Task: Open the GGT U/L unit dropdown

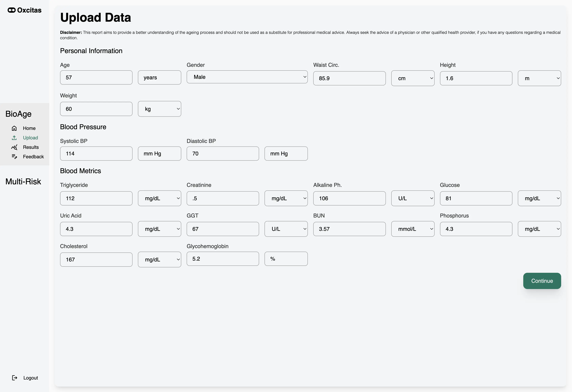Action: tap(286, 229)
